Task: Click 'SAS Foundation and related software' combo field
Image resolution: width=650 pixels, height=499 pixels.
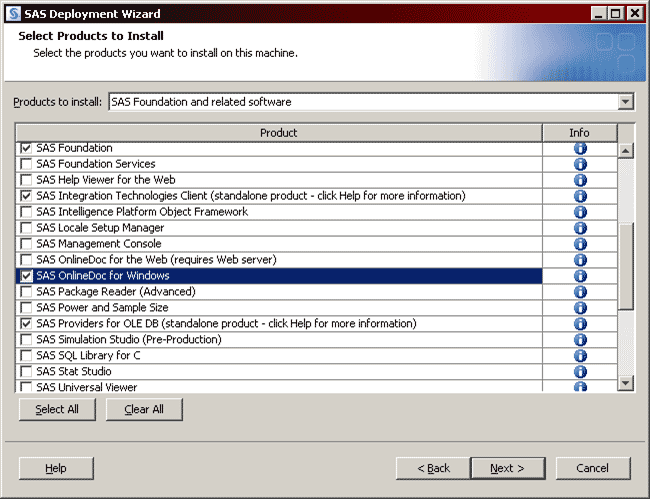Action: coord(363,102)
